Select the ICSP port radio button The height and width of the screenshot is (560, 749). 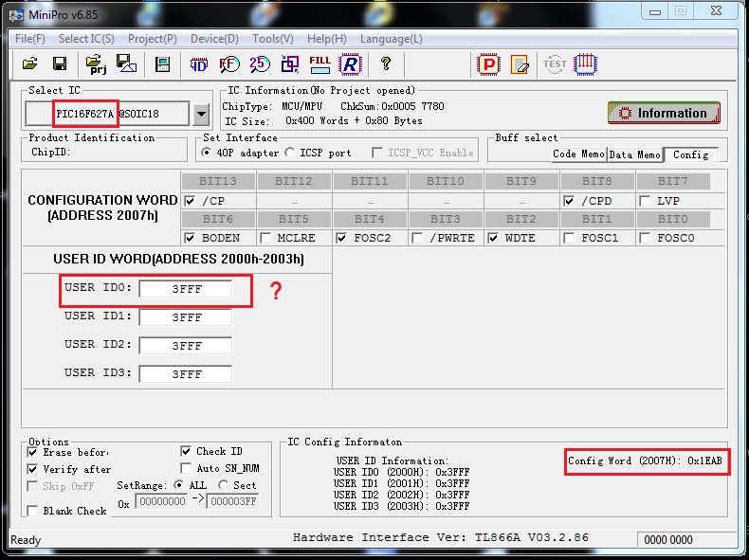pos(289,153)
